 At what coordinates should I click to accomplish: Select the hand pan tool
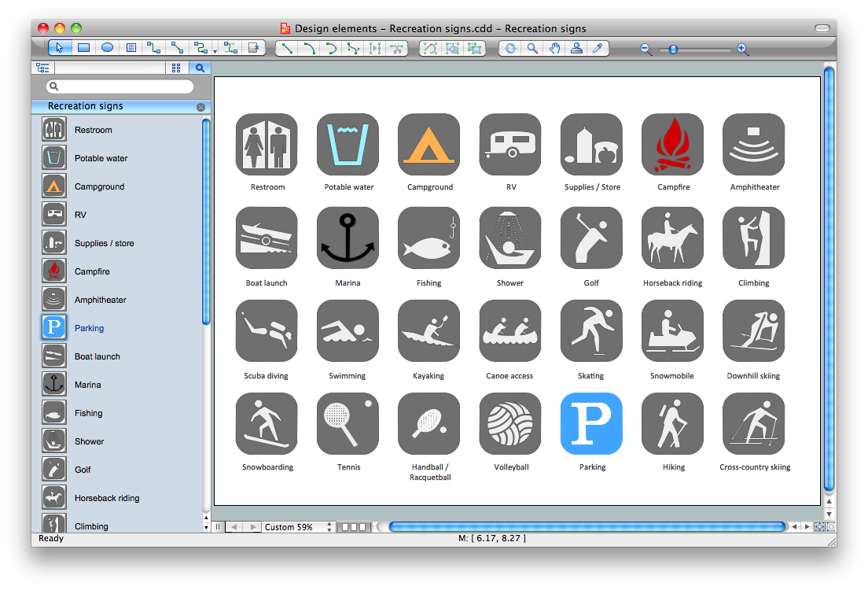[x=554, y=48]
